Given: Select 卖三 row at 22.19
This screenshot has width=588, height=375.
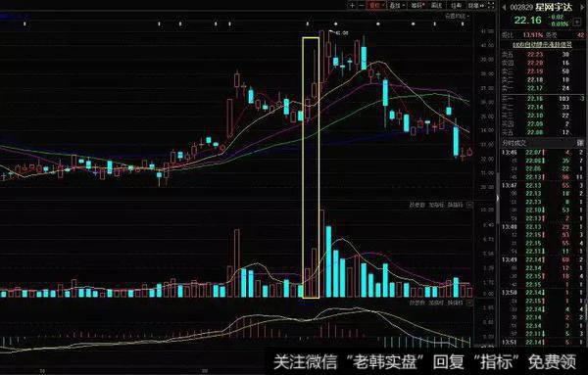Looking at the screenshot, I should 543,71.
